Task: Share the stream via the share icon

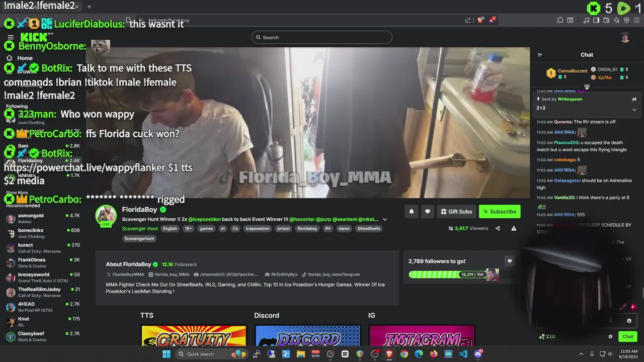Action: click(498, 228)
